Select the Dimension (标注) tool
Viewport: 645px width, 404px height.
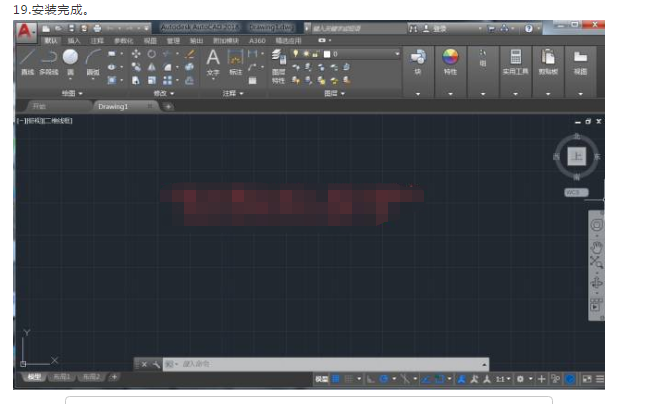point(235,62)
